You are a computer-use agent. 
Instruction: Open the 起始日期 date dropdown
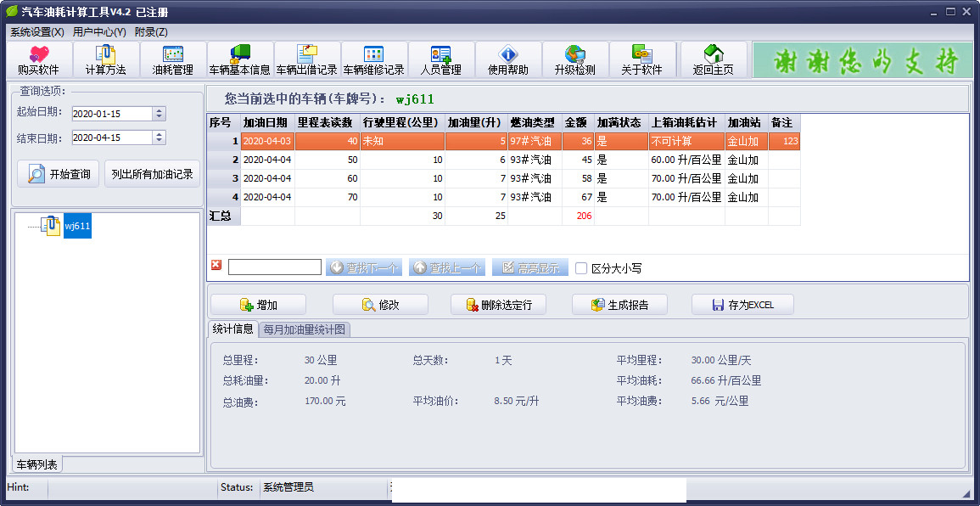point(159,114)
